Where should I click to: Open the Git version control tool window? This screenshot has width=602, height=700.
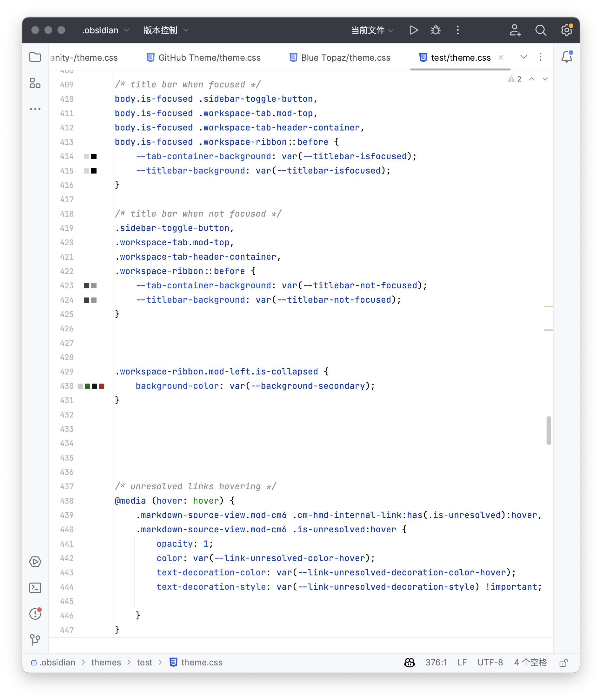35,640
